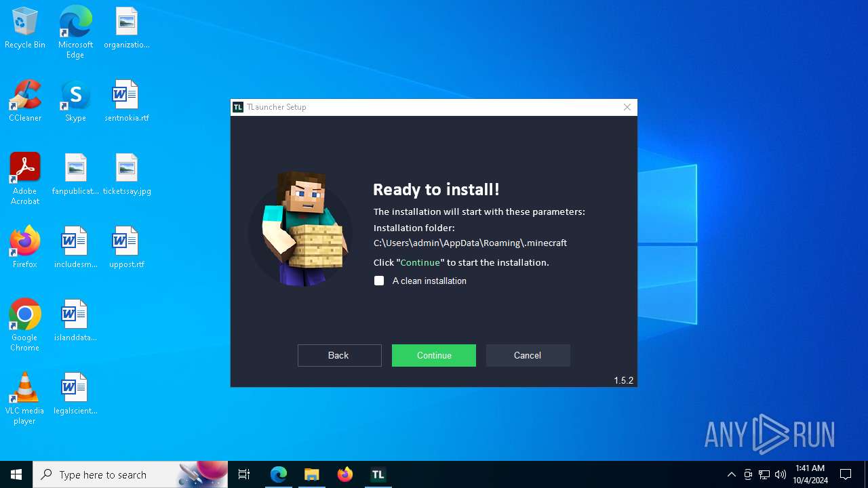Select the legalscient... document
This screenshot has width=868, height=488.
(x=75, y=394)
